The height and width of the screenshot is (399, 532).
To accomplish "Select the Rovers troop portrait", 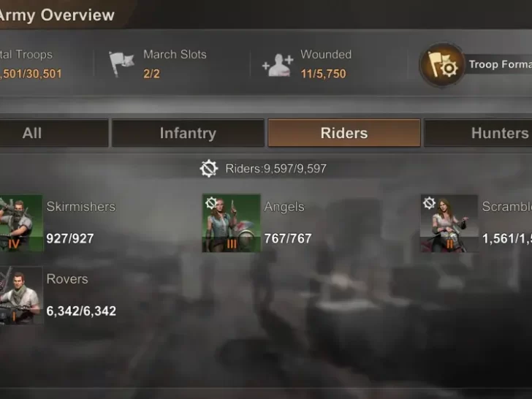I will click(21, 295).
